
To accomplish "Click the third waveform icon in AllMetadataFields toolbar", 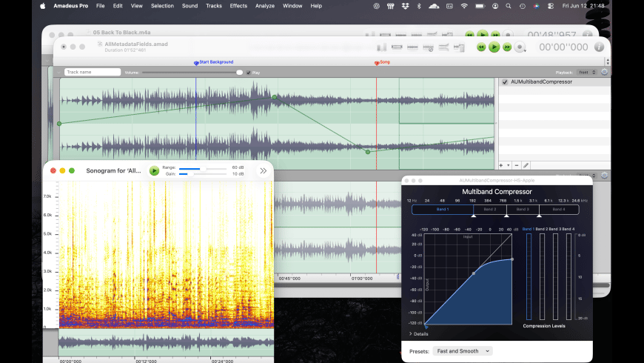I will coord(412,47).
